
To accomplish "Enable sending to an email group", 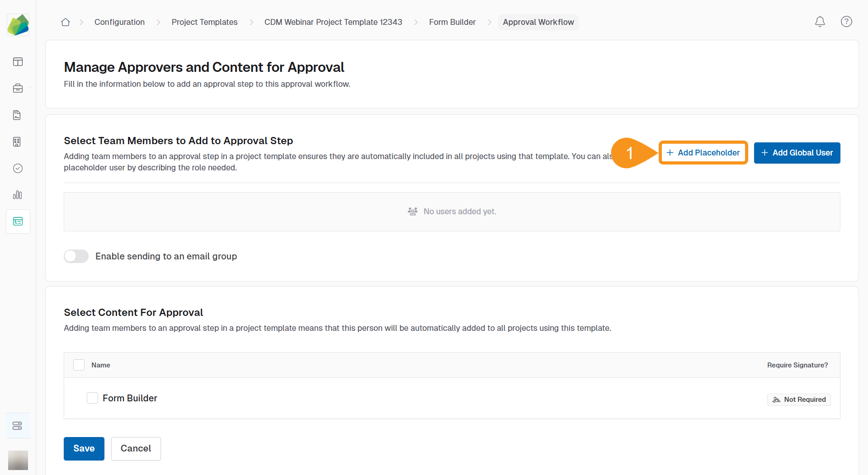I will pos(76,256).
